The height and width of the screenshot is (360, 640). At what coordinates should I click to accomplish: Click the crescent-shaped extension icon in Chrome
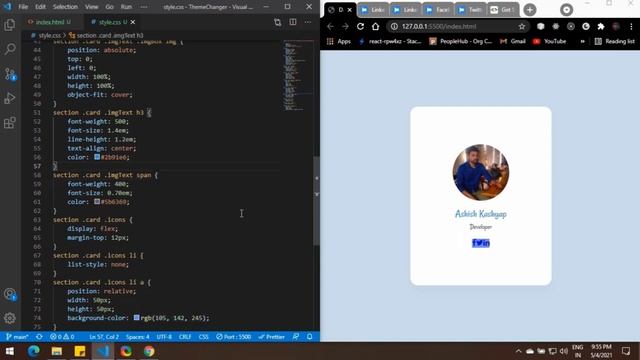pos(586,27)
